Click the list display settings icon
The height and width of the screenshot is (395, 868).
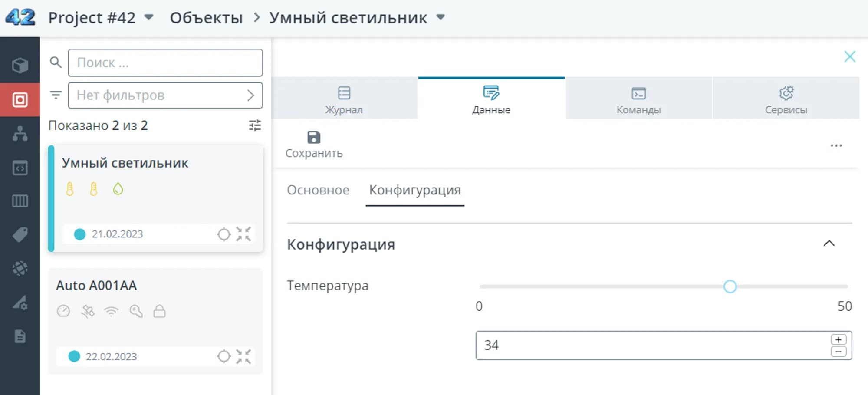coord(255,125)
